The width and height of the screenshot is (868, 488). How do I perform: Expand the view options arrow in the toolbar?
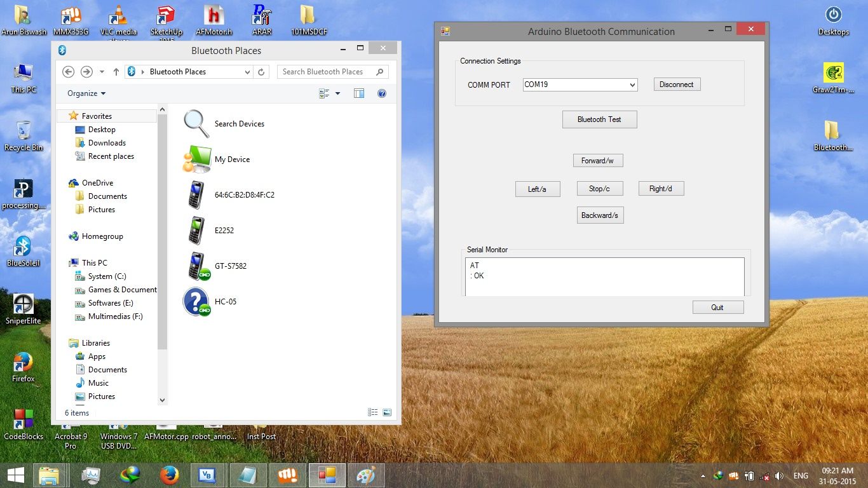tap(337, 93)
